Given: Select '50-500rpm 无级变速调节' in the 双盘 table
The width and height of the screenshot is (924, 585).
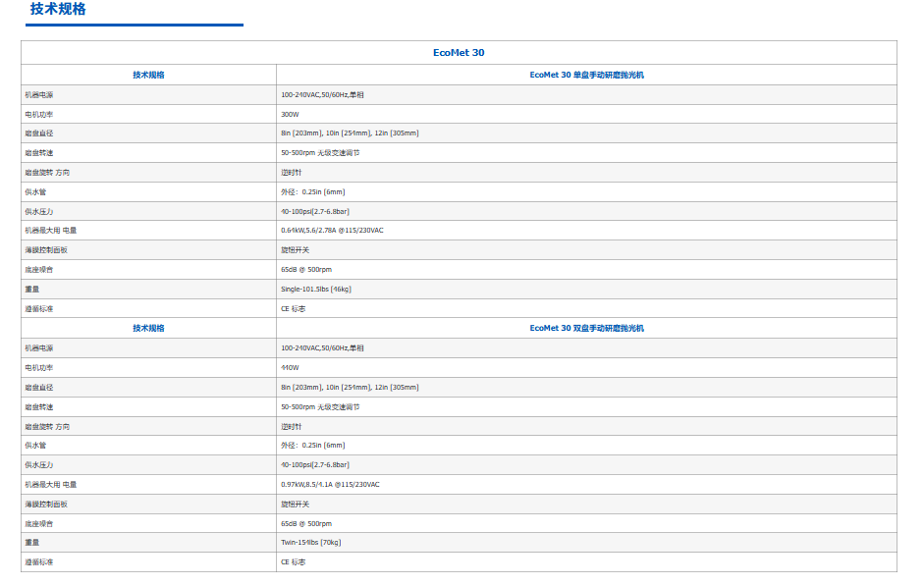Looking at the screenshot, I should pos(320,407).
